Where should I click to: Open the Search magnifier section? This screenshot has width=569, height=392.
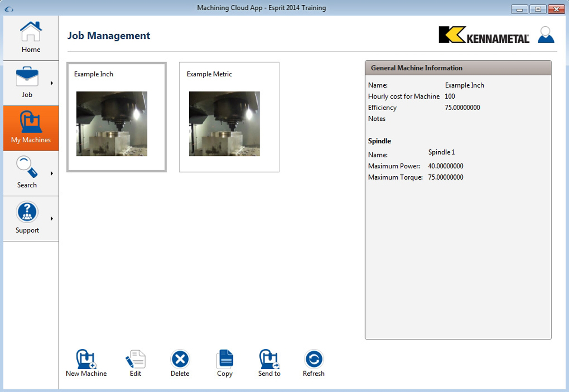[27, 173]
